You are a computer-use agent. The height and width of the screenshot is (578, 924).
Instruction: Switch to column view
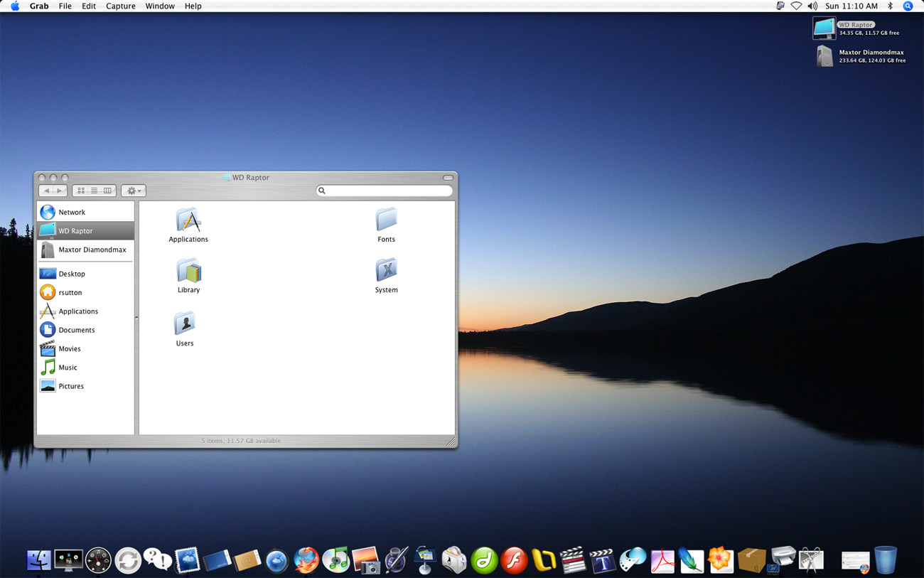108,191
